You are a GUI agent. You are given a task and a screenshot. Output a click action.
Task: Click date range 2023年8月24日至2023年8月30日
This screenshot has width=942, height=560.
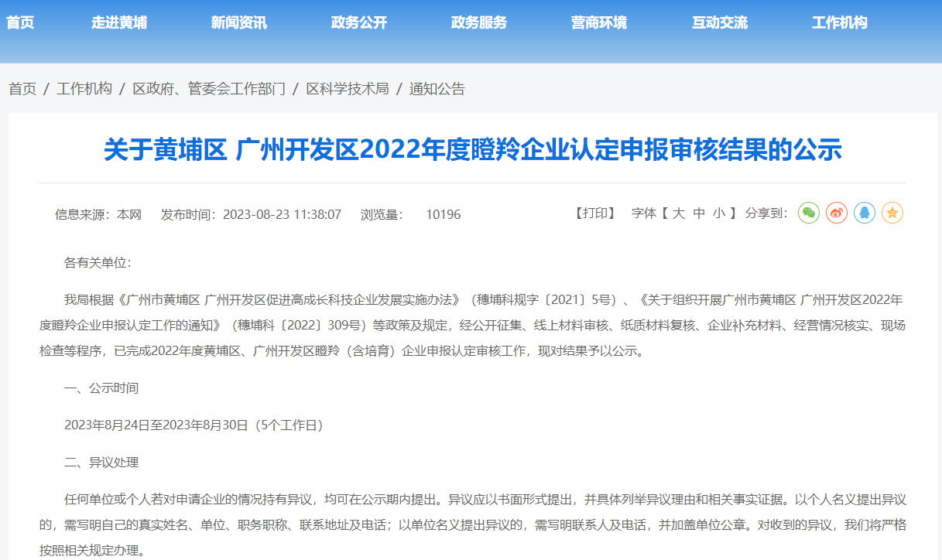pos(156,425)
